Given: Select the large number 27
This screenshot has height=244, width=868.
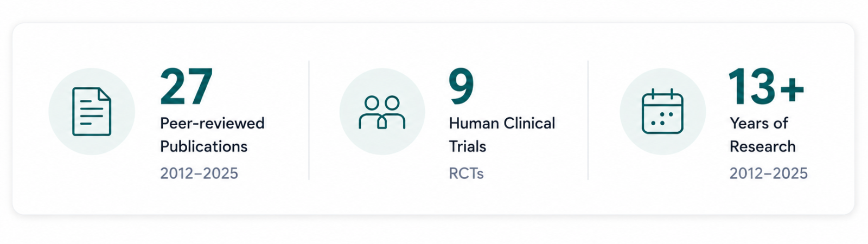Looking at the screenshot, I should (x=186, y=86).
